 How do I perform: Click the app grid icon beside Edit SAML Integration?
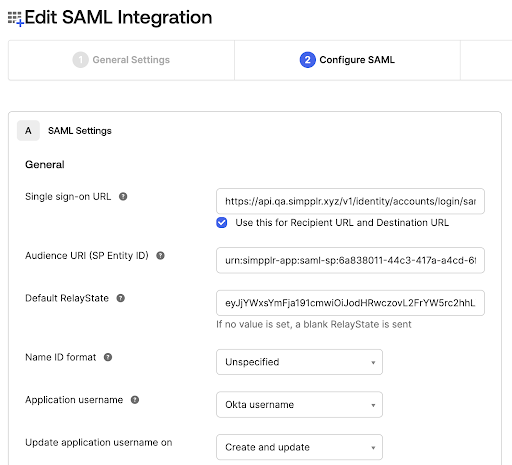pos(15,19)
